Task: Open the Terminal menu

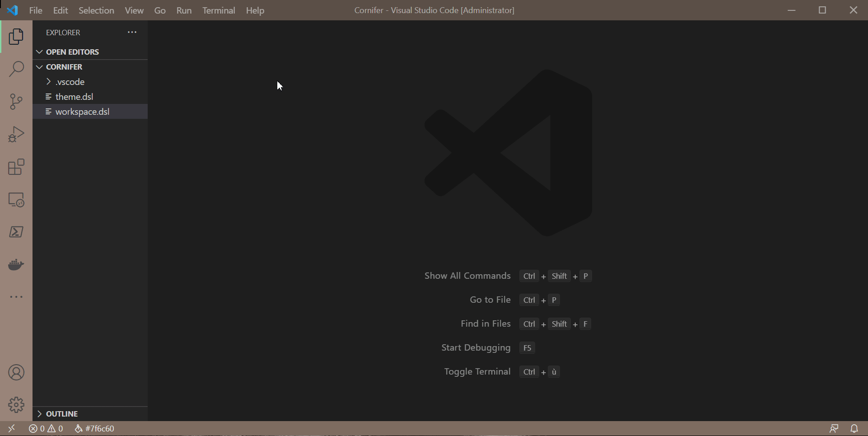Action: click(x=219, y=10)
